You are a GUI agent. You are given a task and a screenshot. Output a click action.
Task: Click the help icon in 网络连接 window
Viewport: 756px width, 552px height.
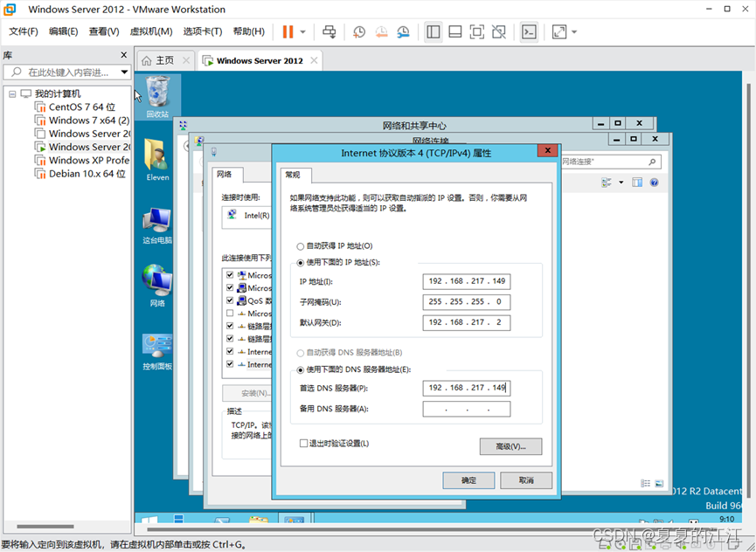654,183
